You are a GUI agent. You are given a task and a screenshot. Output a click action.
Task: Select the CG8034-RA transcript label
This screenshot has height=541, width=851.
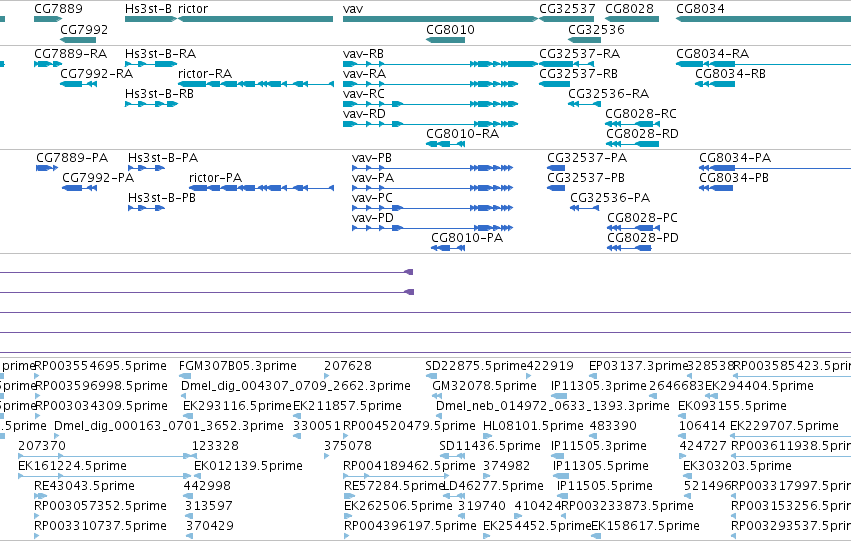coord(712,54)
